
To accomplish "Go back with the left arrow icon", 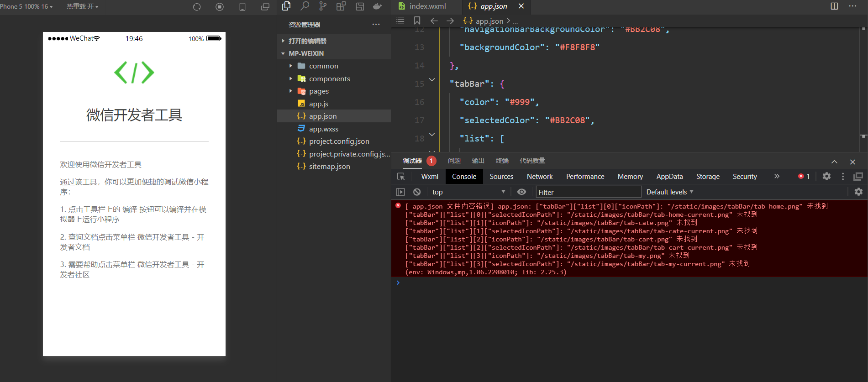I will click(434, 21).
